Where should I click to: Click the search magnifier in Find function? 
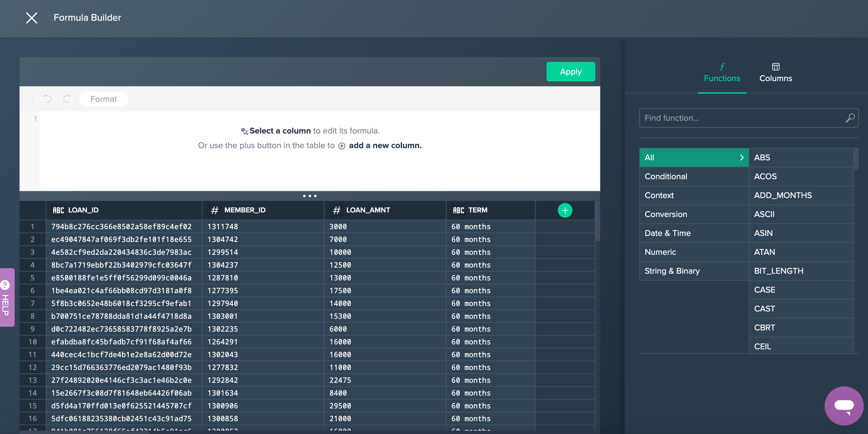click(849, 118)
